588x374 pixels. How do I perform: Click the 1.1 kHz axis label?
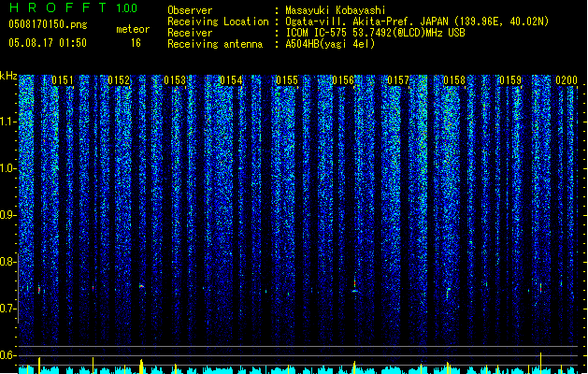point(8,122)
